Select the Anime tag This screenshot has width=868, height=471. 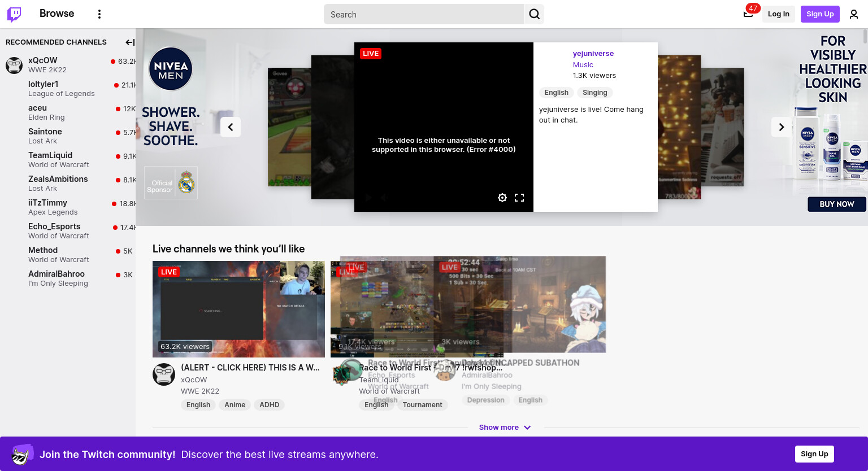(235, 405)
